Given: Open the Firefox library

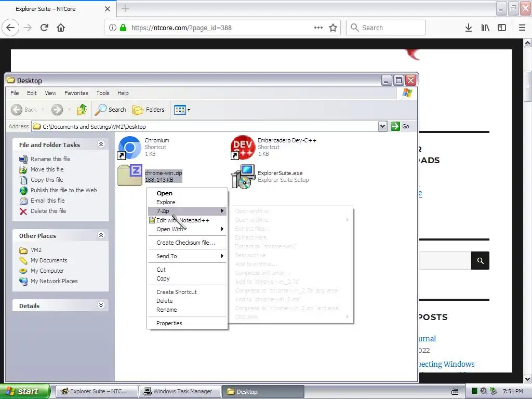Looking at the screenshot, I should coord(485,28).
